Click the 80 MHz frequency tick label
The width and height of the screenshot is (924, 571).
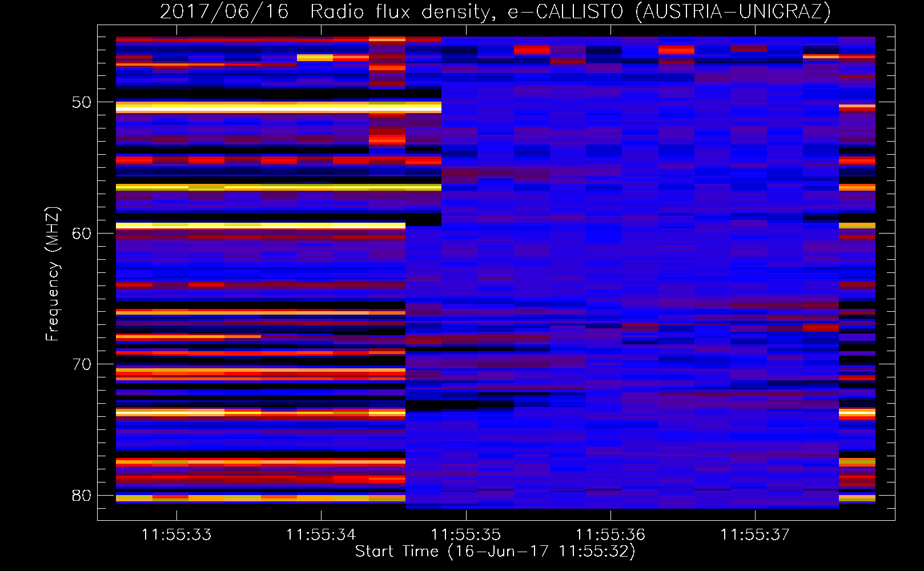pyautogui.click(x=82, y=496)
